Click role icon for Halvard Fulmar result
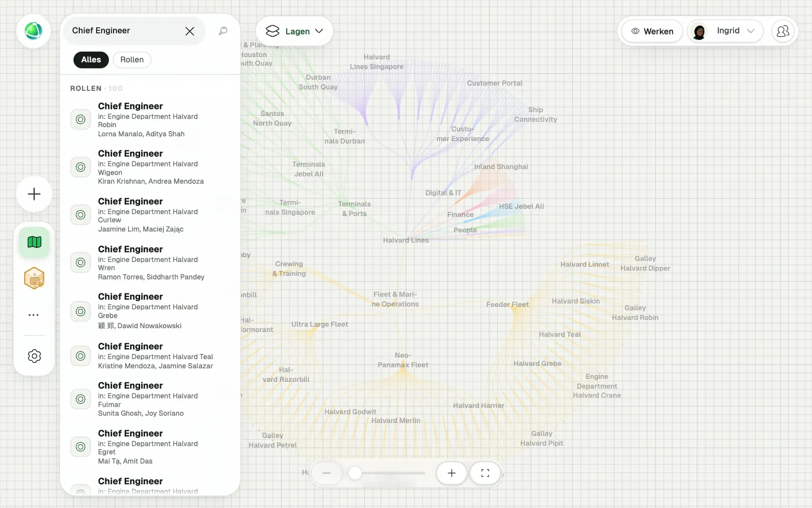Viewport: 812px width, 508px height. pyautogui.click(x=81, y=399)
